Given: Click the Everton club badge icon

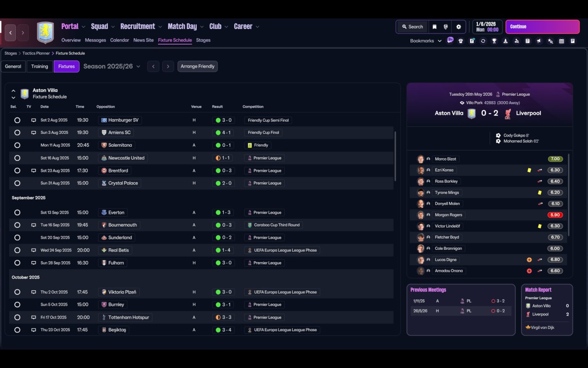Looking at the screenshot, I should click(104, 213).
